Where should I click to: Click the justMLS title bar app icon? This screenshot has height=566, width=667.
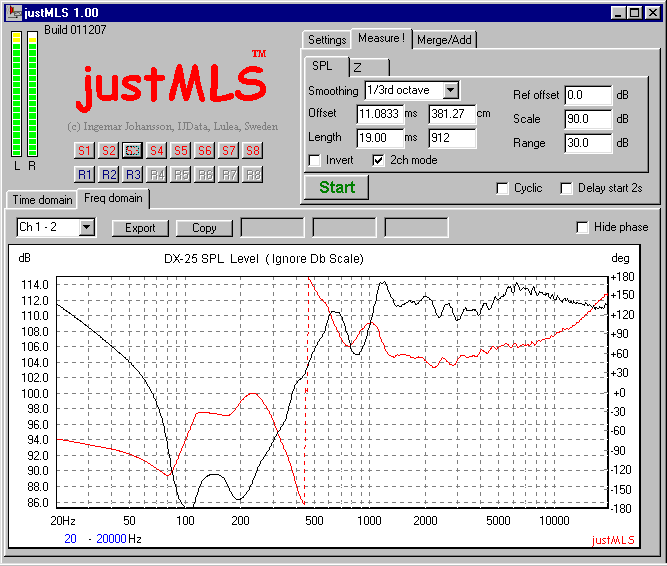pos(14,12)
